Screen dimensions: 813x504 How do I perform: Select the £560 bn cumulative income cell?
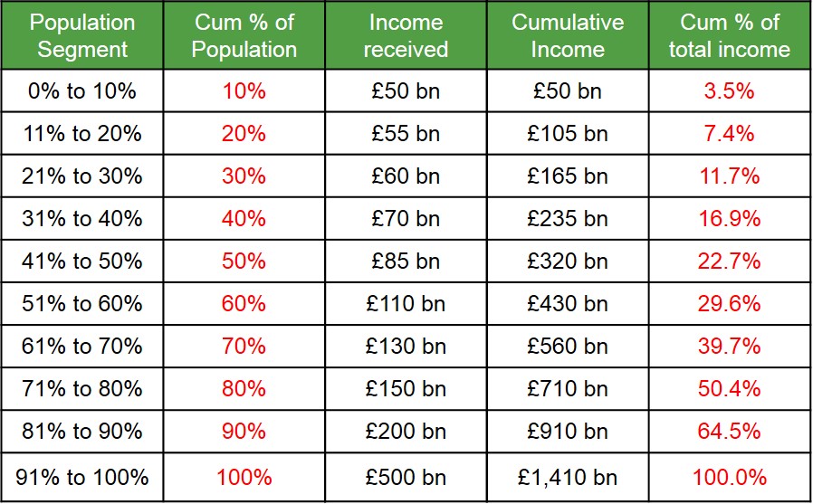[568, 347]
